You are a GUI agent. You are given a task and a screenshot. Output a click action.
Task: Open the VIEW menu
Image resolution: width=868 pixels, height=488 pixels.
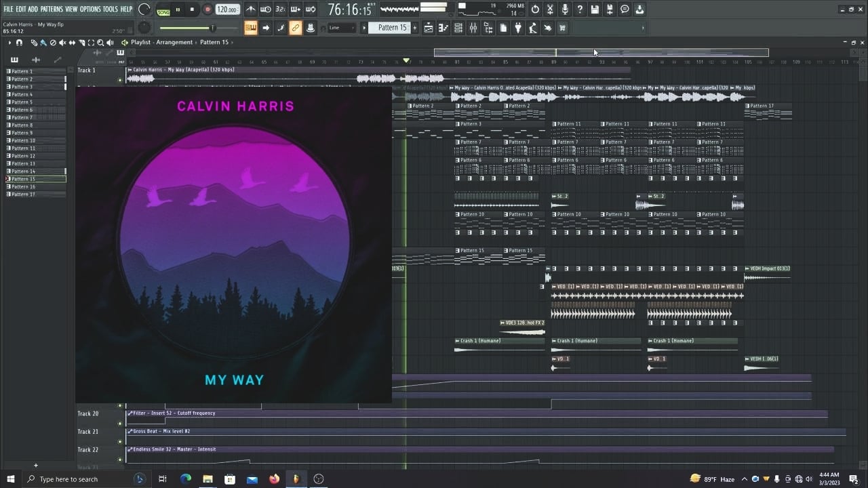tap(71, 9)
